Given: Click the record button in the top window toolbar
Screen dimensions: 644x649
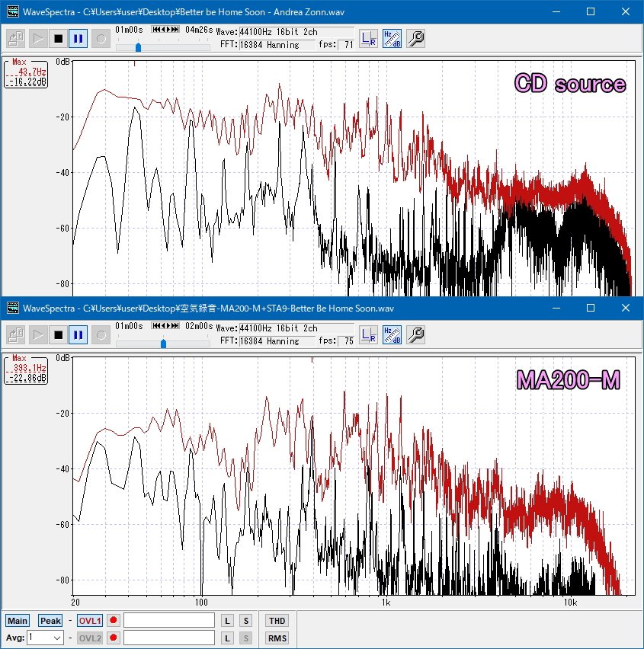Looking at the screenshot, I should [101, 39].
